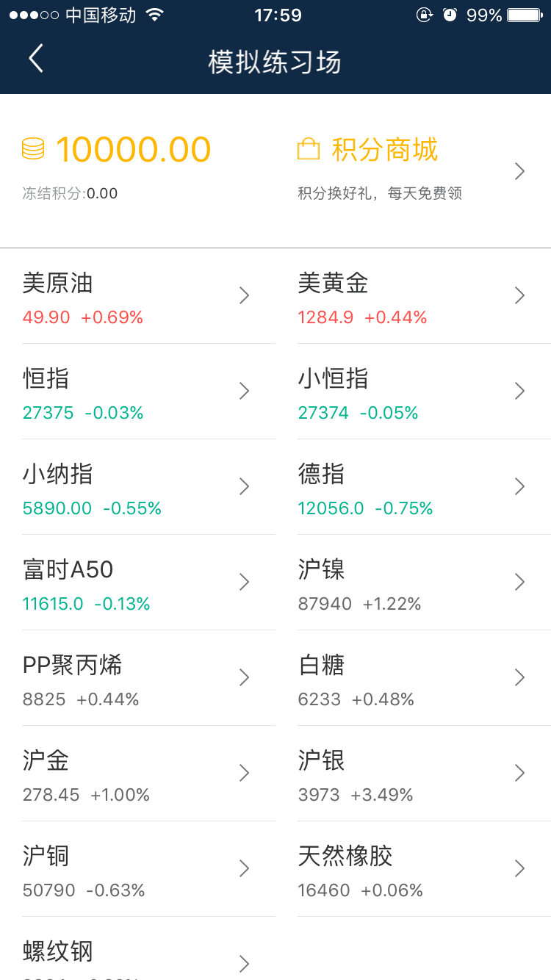The height and width of the screenshot is (980, 551).
Task: Open the 积分商城 points mall link
Action: click(x=384, y=150)
